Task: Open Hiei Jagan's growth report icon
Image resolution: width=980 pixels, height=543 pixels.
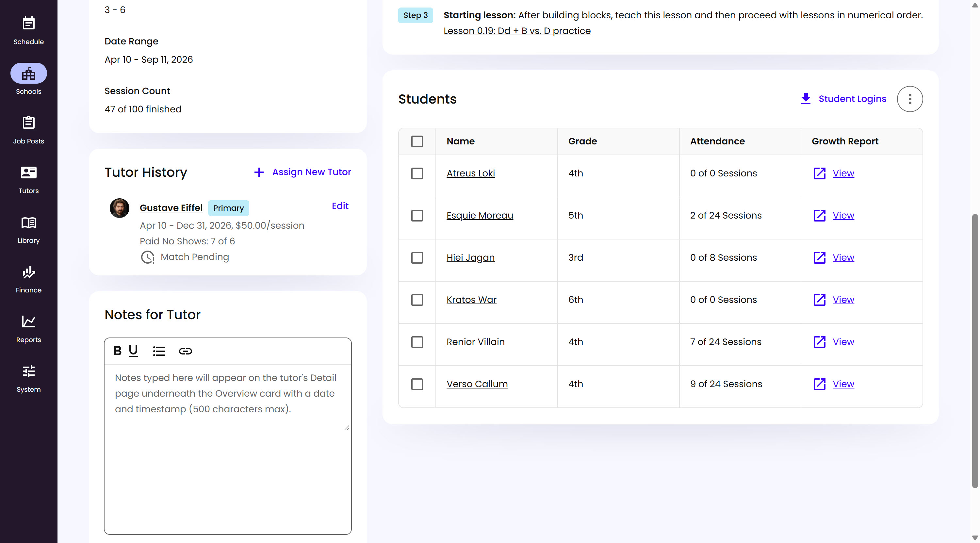Action: tap(819, 257)
